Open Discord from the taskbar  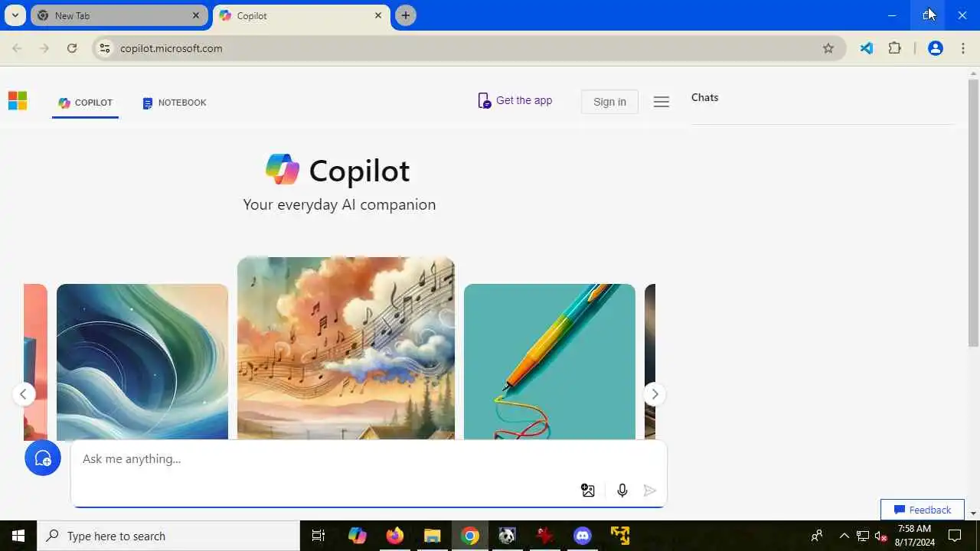pyautogui.click(x=583, y=536)
